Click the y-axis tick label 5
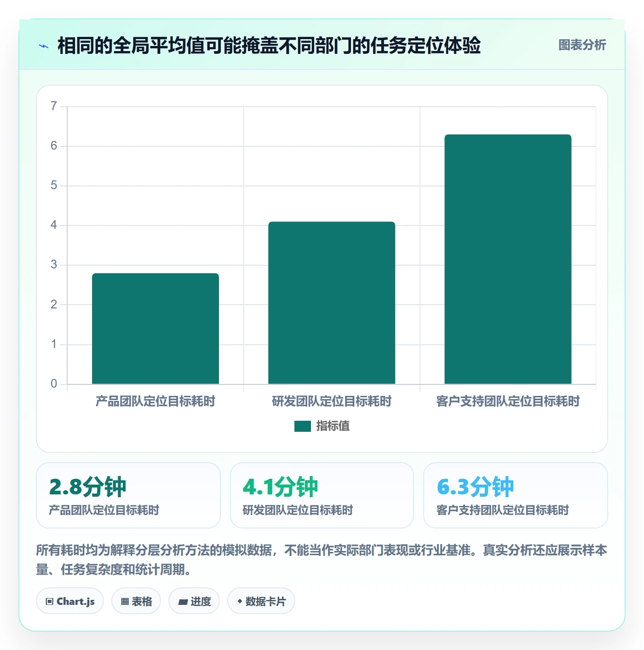Screen dimensions: 644x650 (54, 186)
